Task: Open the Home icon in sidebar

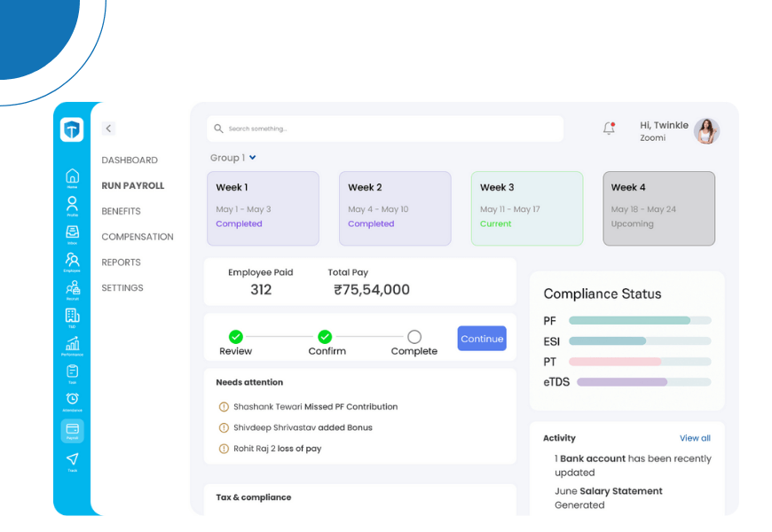Action: [72, 176]
